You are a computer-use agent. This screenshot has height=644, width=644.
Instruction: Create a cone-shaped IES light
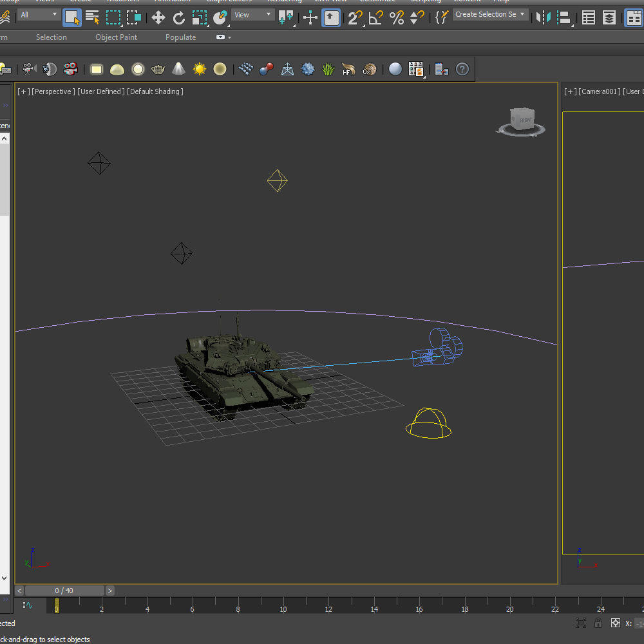click(x=178, y=69)
